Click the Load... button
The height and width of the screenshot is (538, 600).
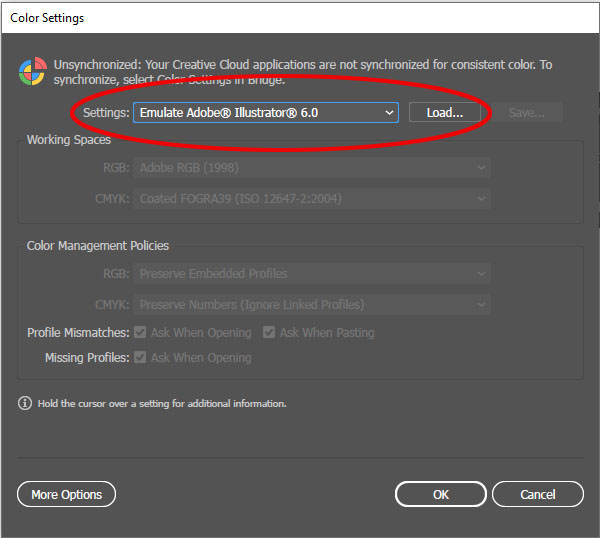[x=444, y=113]
